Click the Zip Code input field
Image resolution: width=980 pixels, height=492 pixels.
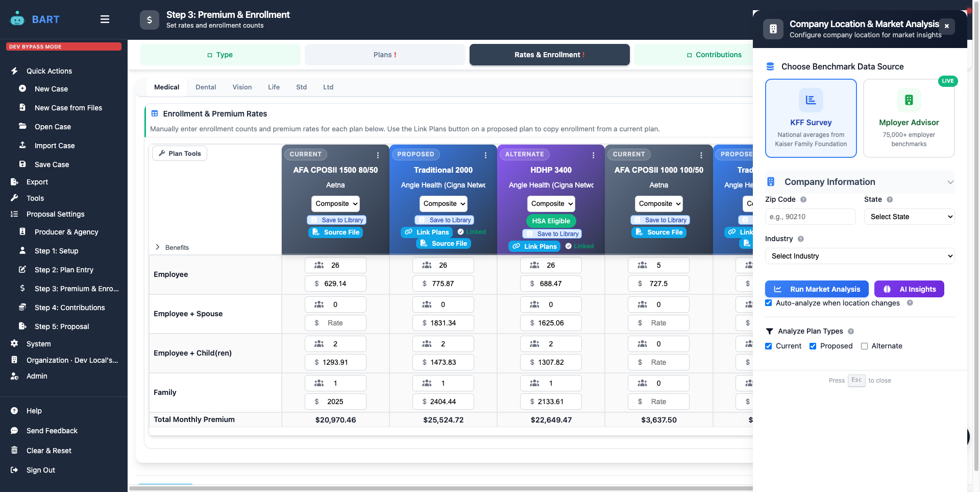click(x=810, y=217)
